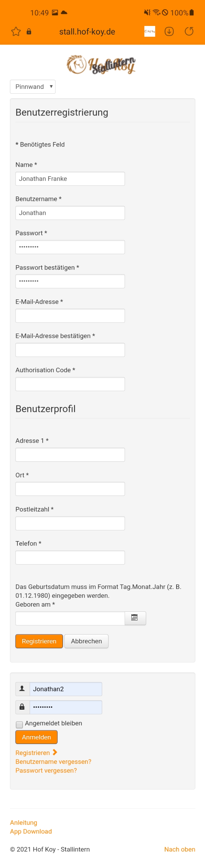This screenshot has height=868, width=205.
Task: Reload the page with refresh icon
Action: click(x=189, y=31)
